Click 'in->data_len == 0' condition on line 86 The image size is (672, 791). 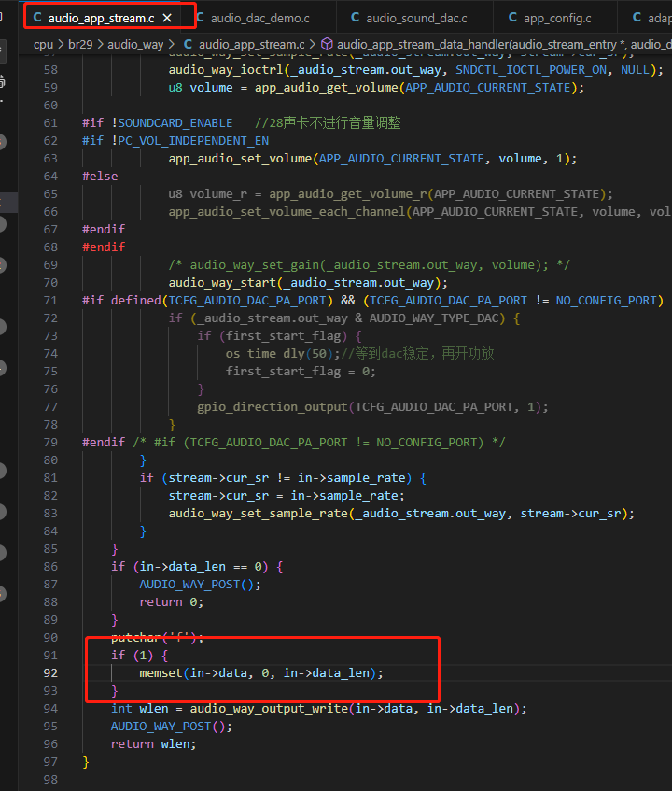[x=201, y=567]
